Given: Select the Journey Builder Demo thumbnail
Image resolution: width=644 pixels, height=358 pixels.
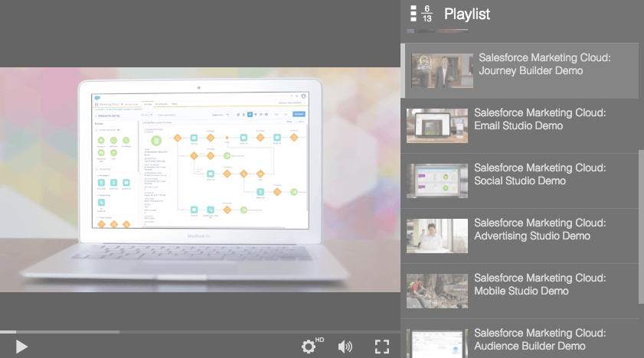Looking at the screenshot, I should click(442, 71).
